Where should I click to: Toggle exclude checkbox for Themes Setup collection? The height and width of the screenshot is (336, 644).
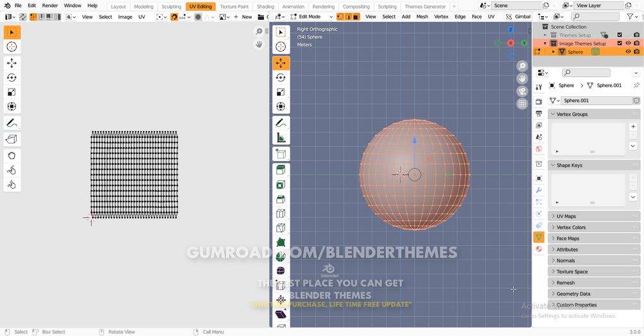[620, 35]
